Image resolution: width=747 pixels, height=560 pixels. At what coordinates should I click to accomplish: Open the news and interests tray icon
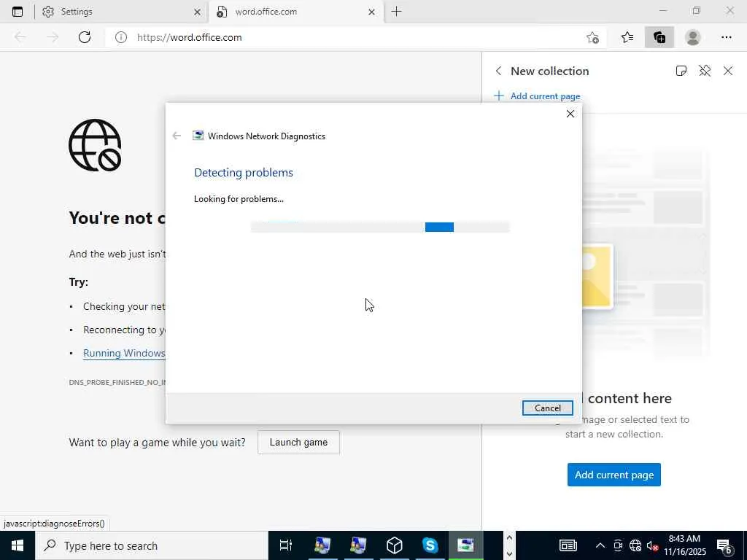coord(568,545)
